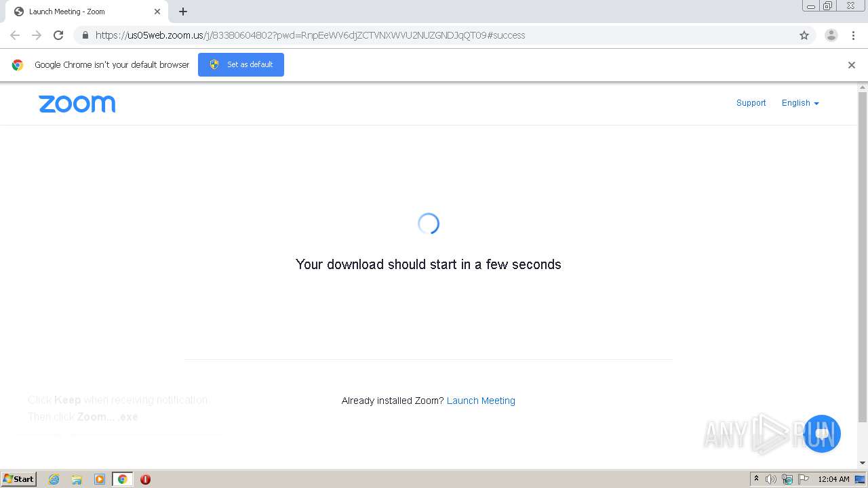Click 'Google Chrome isn't your default browser' text
Screen dimensions: 868x488
coord(112,65)
